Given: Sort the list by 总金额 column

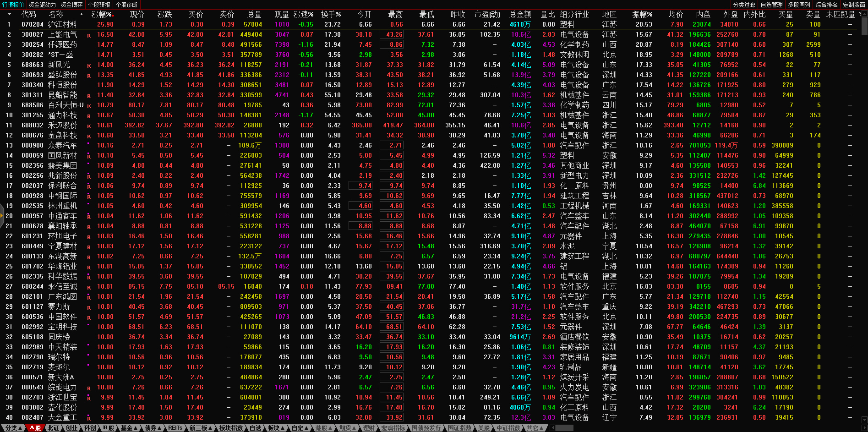Looking at the screenshot, I should coord(520,14).
